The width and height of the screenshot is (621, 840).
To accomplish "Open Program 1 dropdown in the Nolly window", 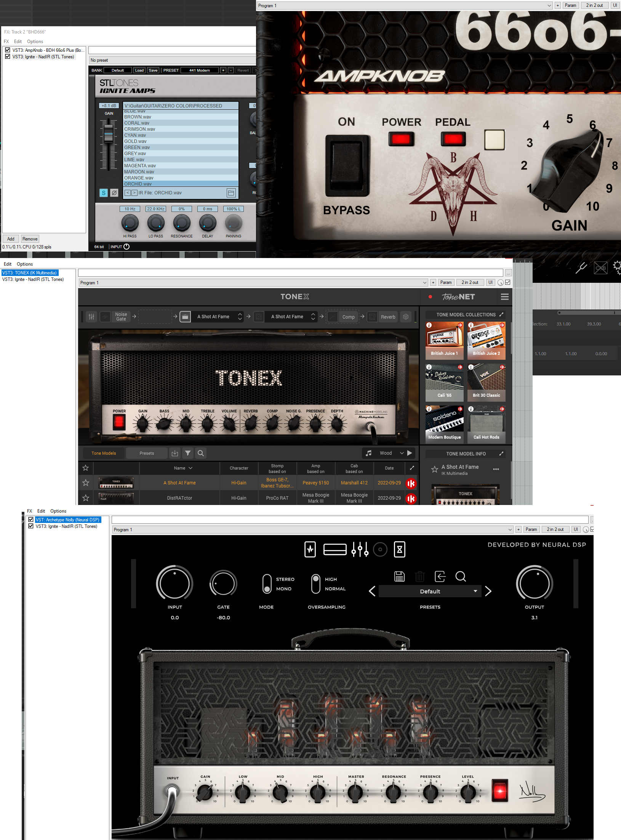I will (313, 529).
